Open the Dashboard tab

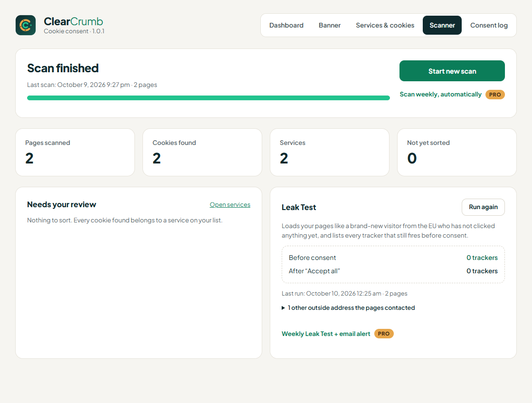click(286, 25)
